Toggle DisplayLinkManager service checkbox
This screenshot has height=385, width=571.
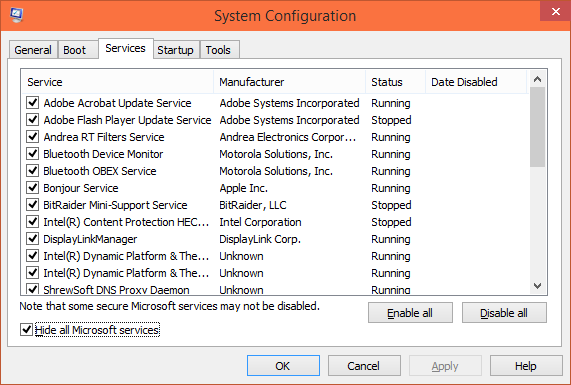(x=32, y=239)
